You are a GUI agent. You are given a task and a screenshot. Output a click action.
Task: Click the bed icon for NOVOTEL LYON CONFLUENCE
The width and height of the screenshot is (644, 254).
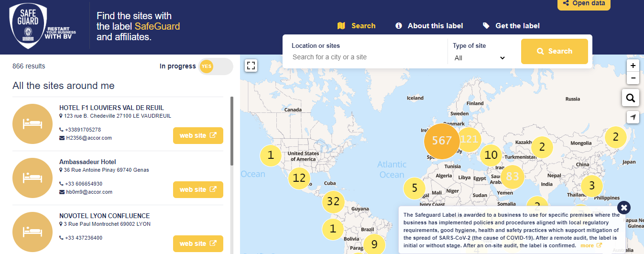(x=33, y=232)
